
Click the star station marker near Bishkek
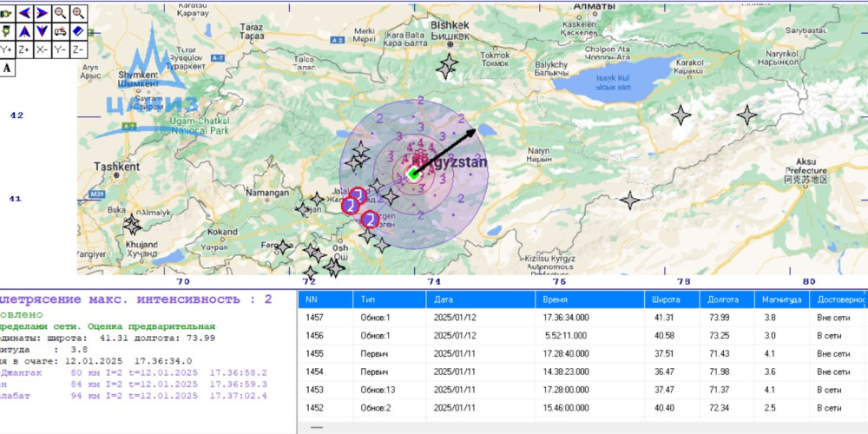pos(449,65)
